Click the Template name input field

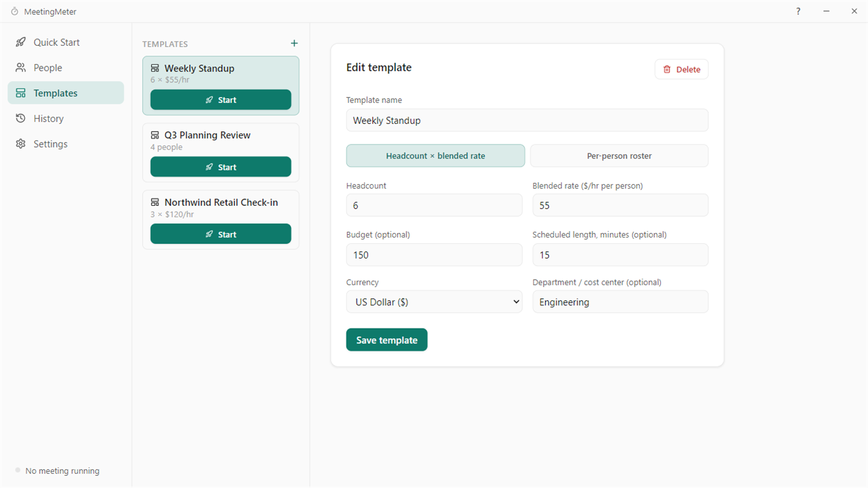pos(527,120)
